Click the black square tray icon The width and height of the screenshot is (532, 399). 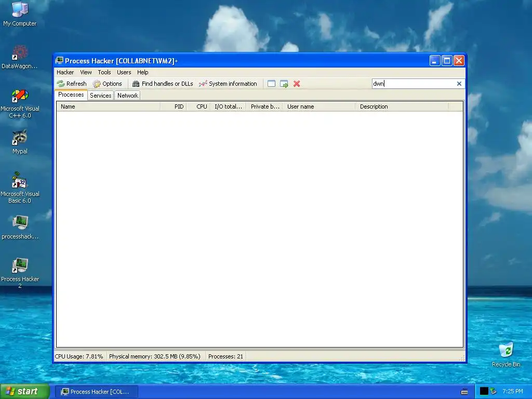coord(484,392)
